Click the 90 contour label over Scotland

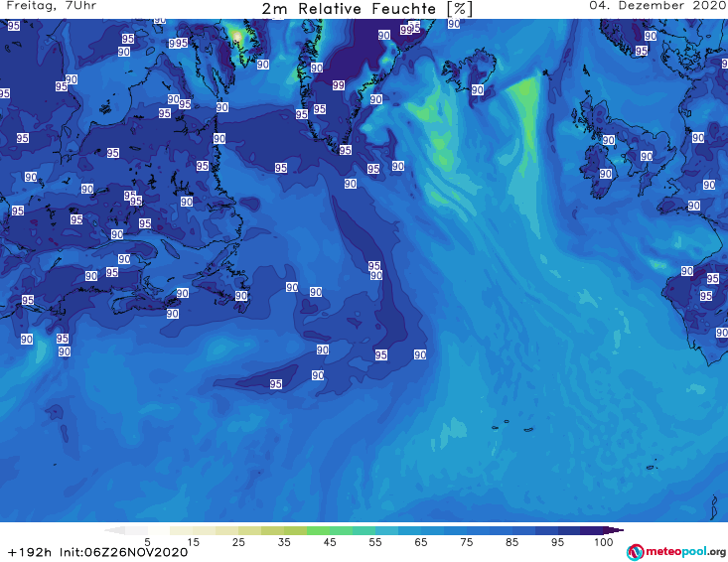click(608, 140)
